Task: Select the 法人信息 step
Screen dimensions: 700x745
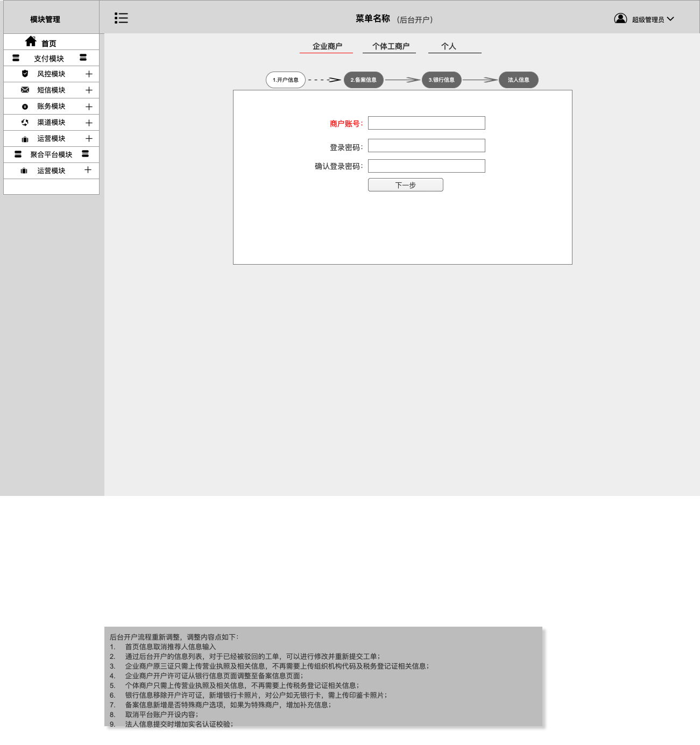Action: (x=519, y=80)
